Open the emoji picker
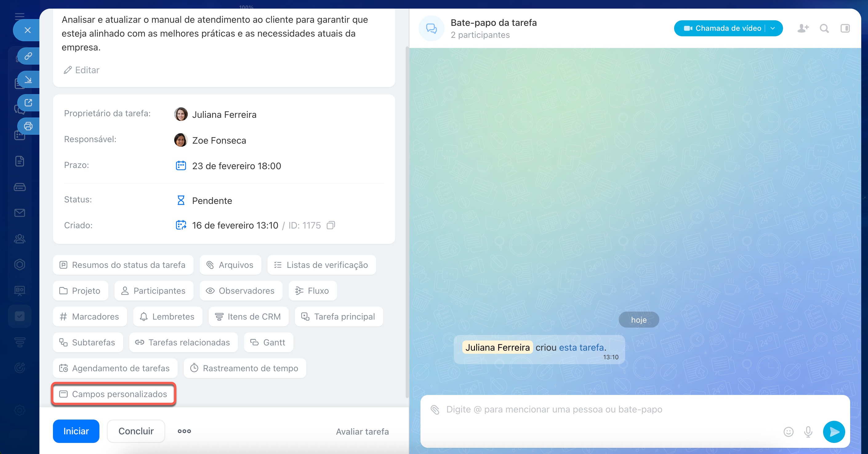868x454 pixels. (x=789, y=432)
